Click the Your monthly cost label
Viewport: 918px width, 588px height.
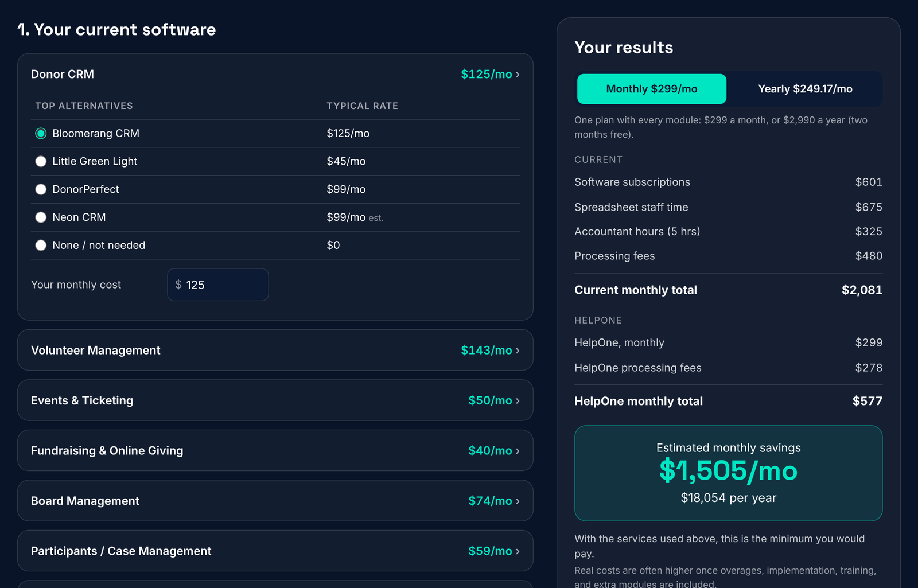pos(76,285)
